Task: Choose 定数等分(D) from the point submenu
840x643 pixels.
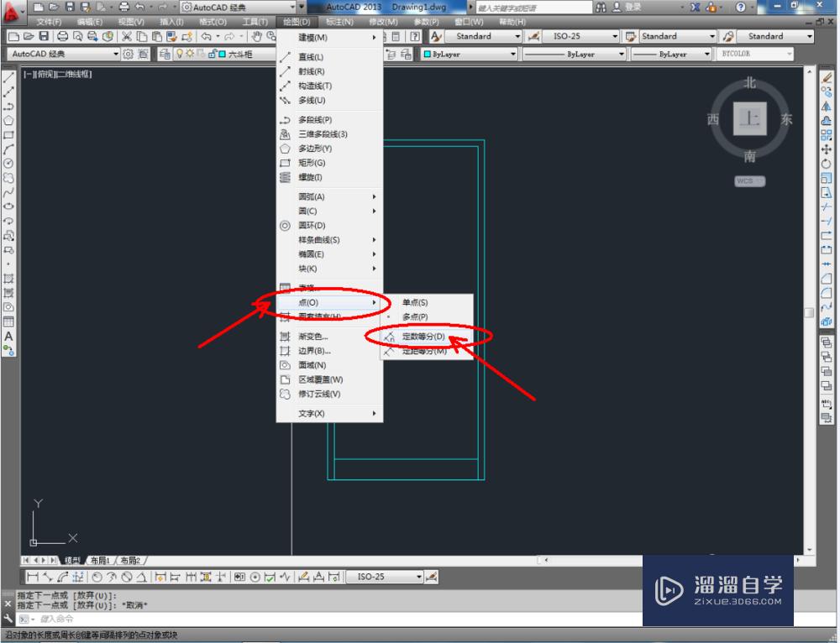Action: tap(427, 337)
